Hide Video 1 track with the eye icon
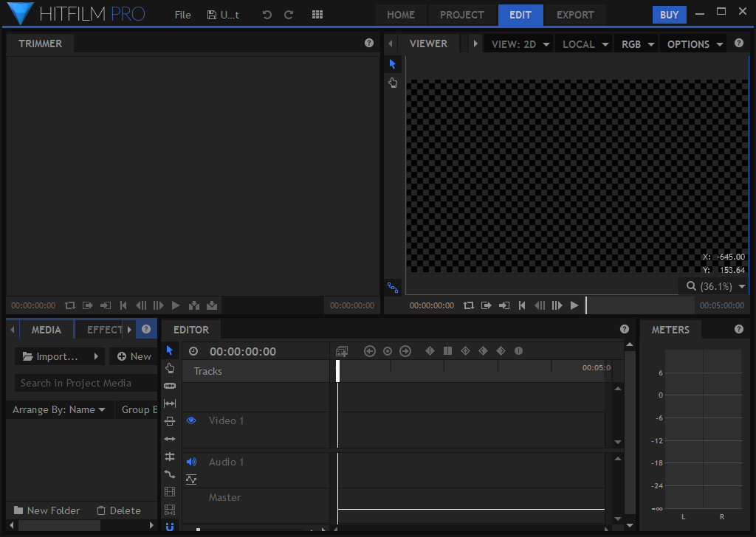This screenshot has height=537, width=756. click(x=191, y=420)
